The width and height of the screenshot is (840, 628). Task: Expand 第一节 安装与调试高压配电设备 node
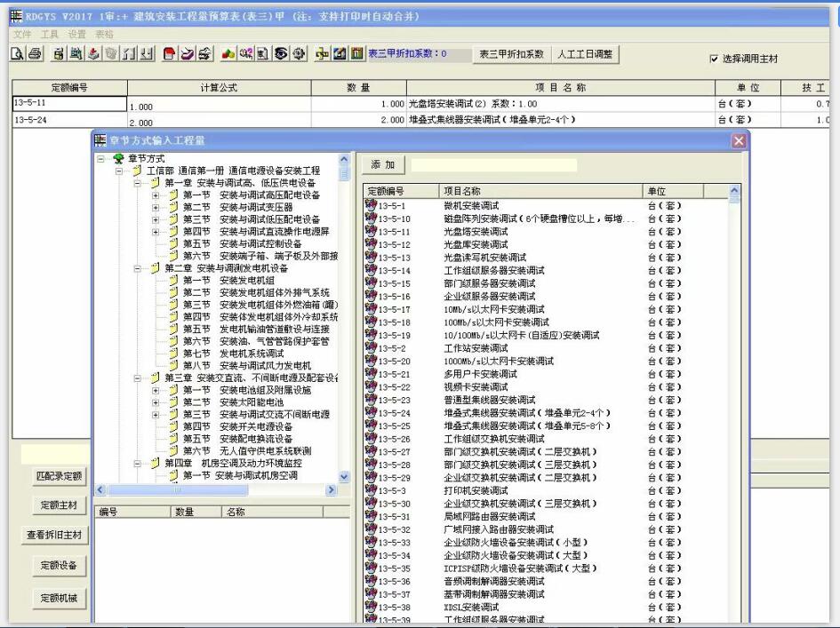coord(156,195)
